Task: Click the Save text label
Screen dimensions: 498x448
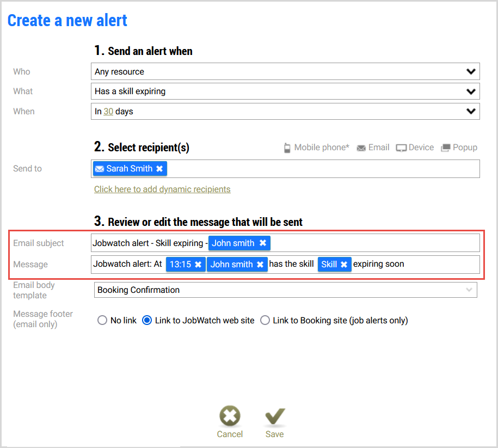Action: 275,434
